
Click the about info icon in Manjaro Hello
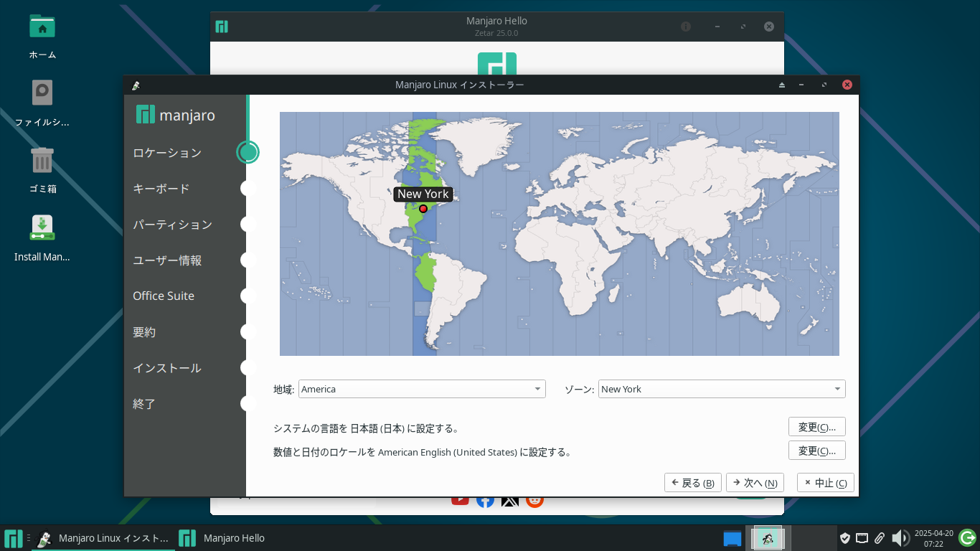tap(686, 27)
